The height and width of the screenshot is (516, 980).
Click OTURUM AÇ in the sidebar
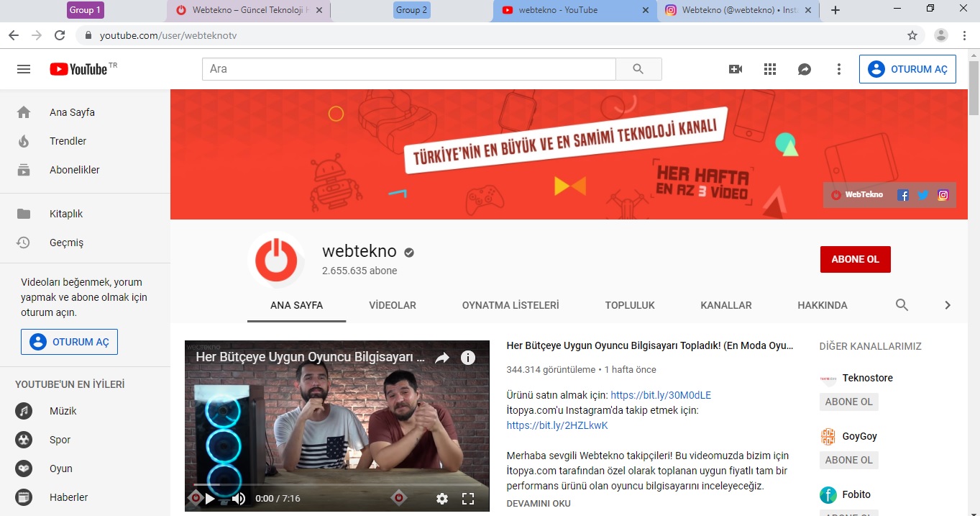pos(69,342)
